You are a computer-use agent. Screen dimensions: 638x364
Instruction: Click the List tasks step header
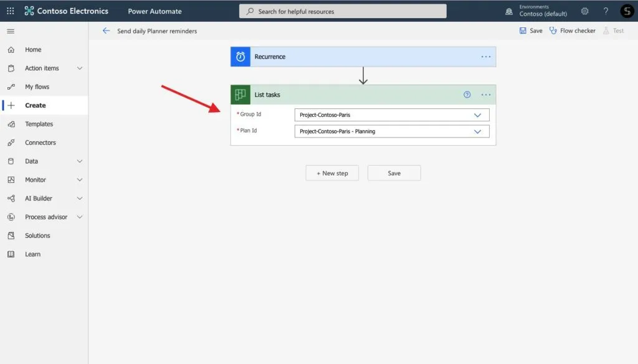tap(363, 95)
